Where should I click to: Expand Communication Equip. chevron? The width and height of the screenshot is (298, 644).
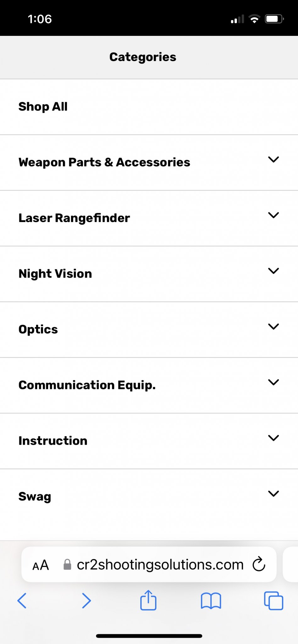coord(273,382)
